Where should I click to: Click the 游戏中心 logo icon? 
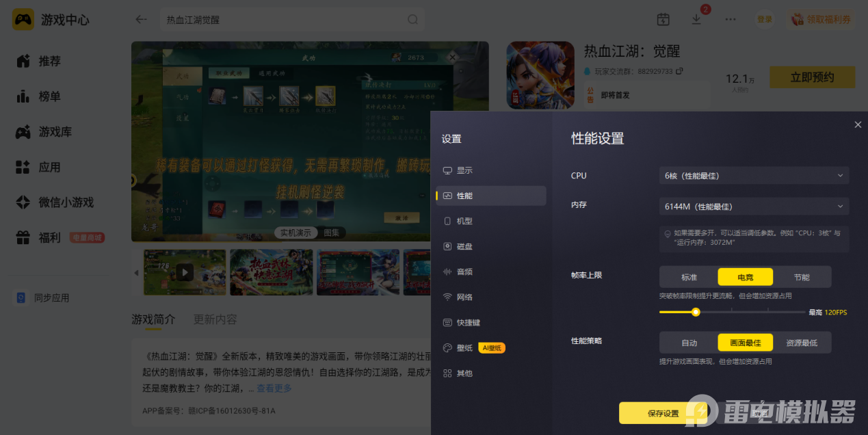pos(23,19)
